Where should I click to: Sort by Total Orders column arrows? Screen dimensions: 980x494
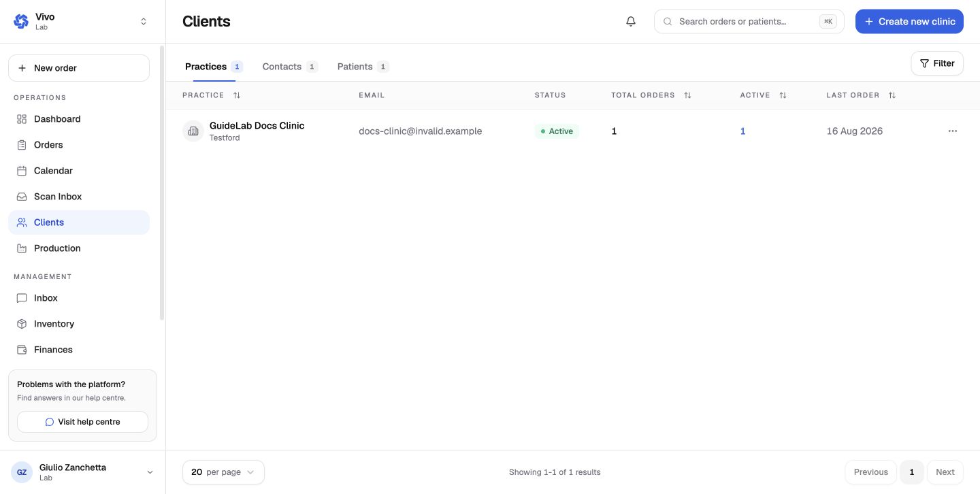point(687,95)
